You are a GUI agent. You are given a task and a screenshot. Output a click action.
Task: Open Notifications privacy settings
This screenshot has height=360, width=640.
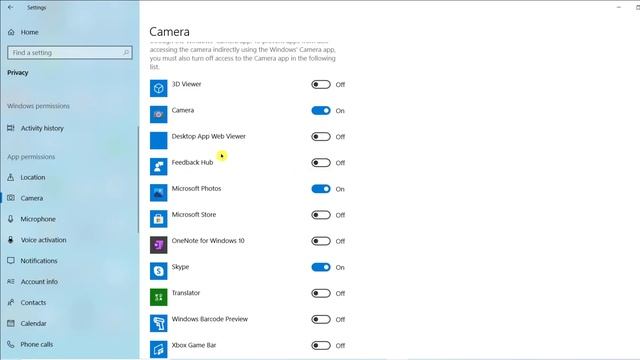[x=69, y=261]
